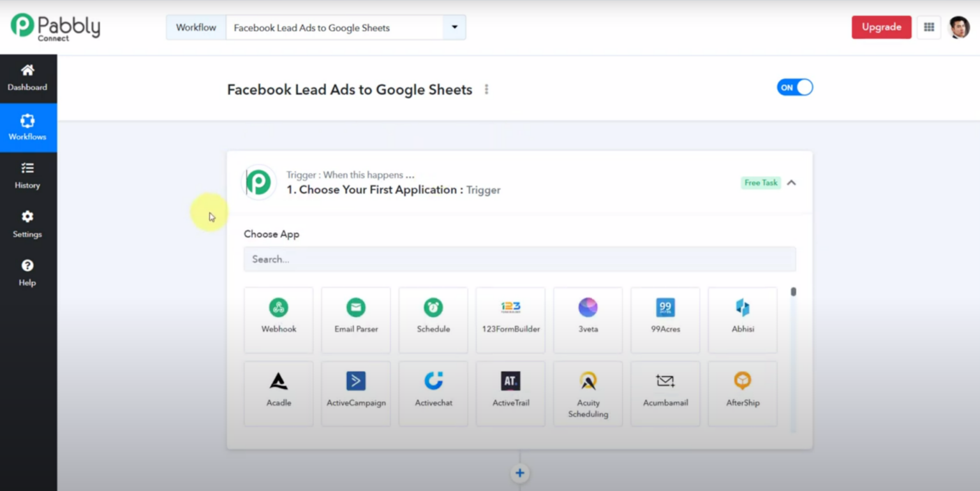The height and width of the screenshot is (491, 980).
Task: Pick the Acuity Scheduling app
Action: [588, 393]
